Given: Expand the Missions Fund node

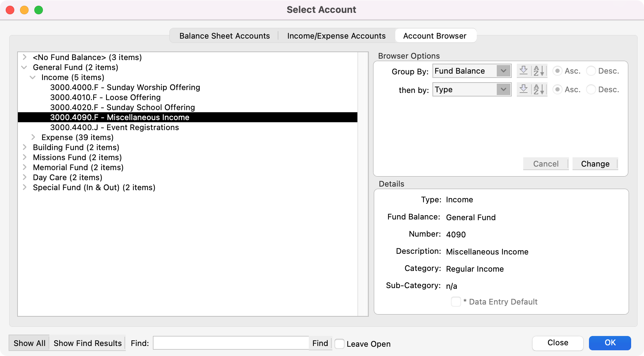Looking at the screenshot, I should click(24, 157).
